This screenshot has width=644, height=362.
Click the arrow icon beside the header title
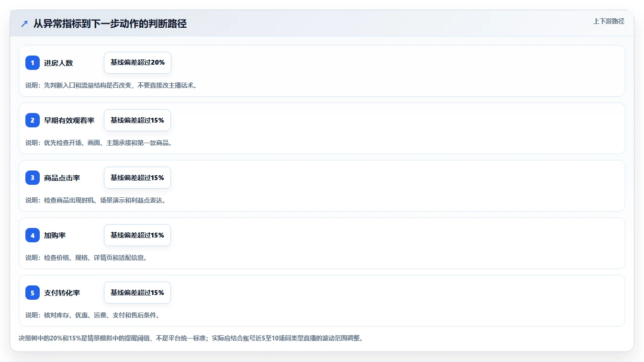24,23
